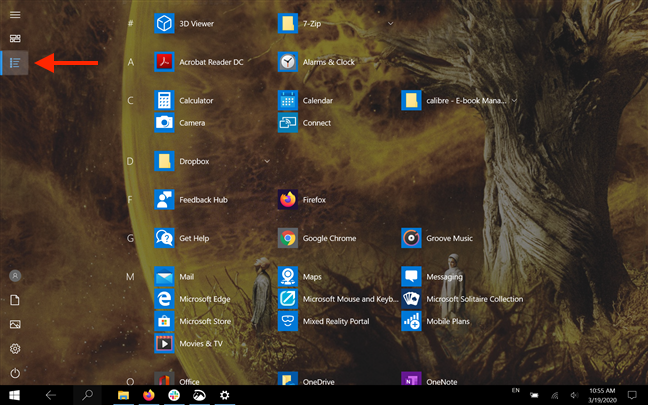Screen dimensions: 648x405
Task: Open Microsoft Solitaire Collection
Action: [462, 299]
